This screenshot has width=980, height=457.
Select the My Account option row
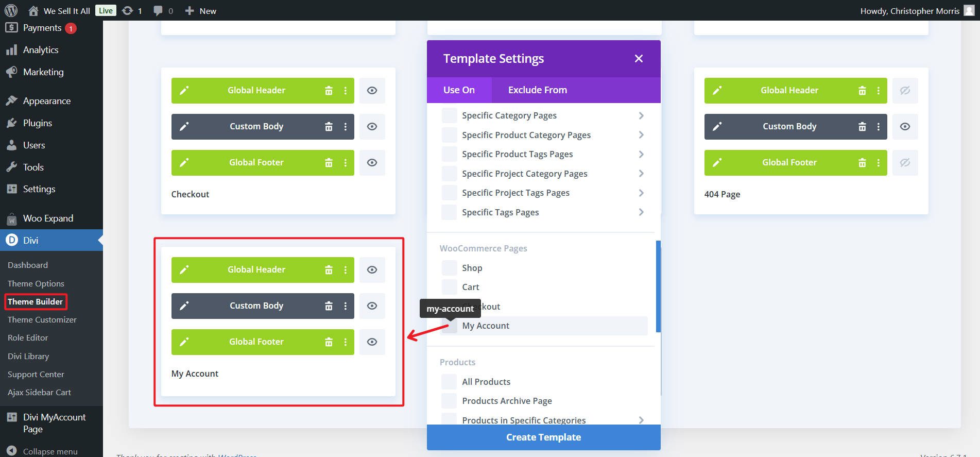point(544,326)
